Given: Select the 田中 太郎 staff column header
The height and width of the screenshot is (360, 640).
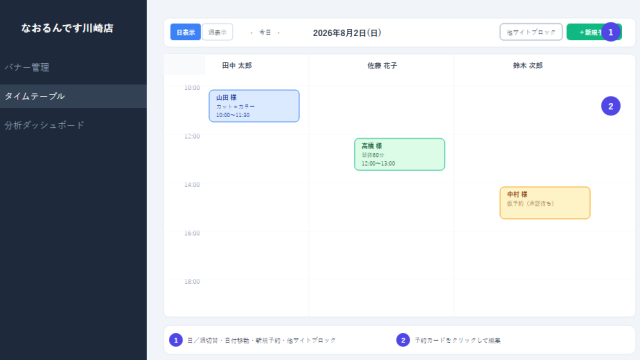Looking at the screenshot, I should (x=237, y=66).
